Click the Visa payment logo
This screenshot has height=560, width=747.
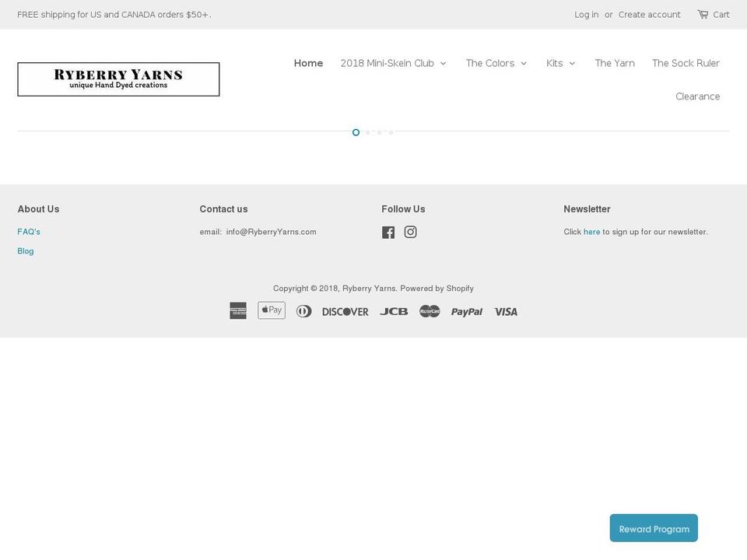pyautogui.click(x=506, y=312)
